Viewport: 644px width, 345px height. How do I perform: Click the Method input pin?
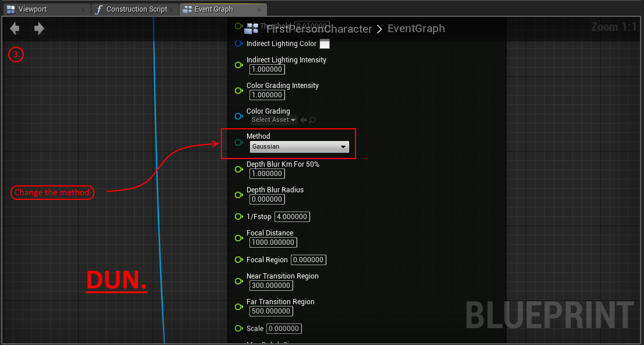238,143
